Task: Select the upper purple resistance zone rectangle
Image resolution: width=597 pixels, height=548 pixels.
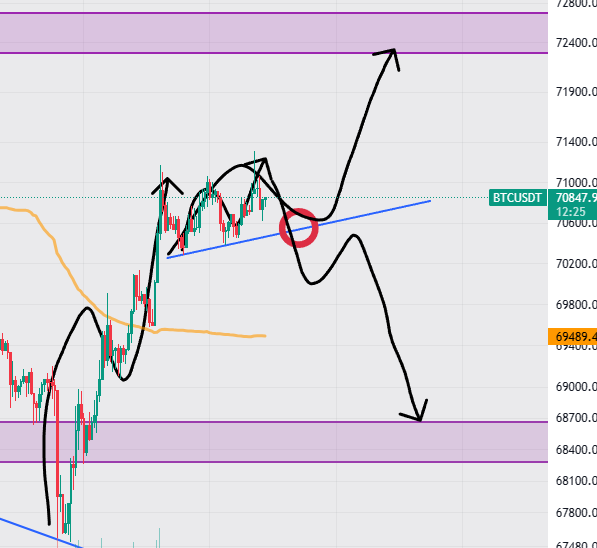Action: [x=274, y=33]
